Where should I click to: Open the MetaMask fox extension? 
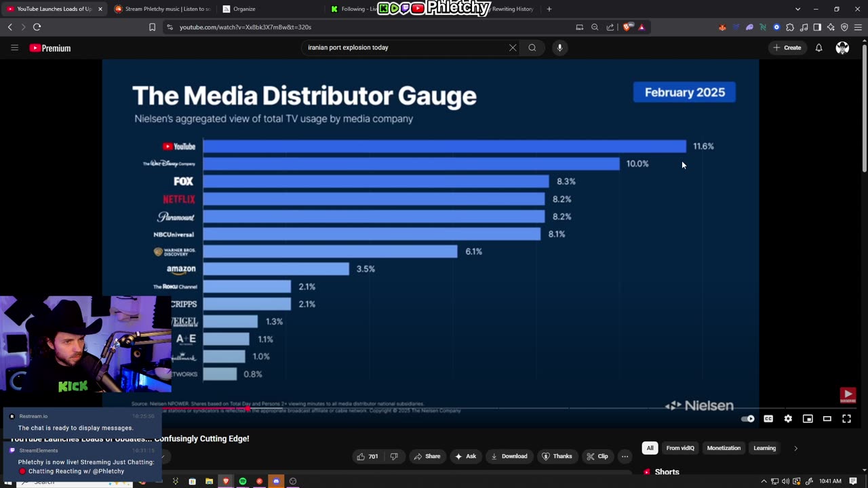click(x=722, y=27)
